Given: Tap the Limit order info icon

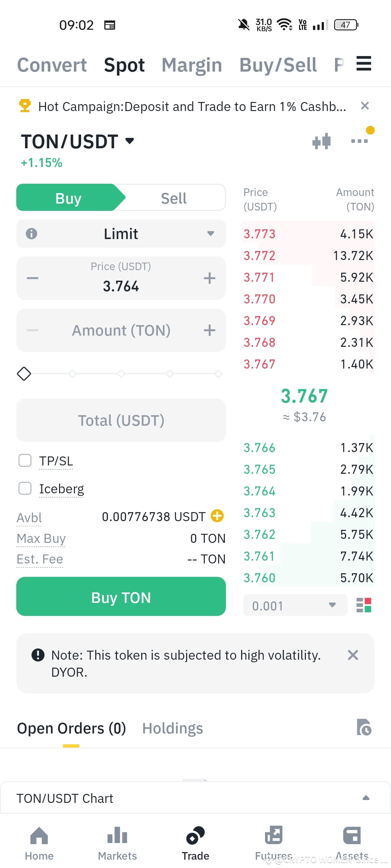Looking at the screenshot, I should [x=31, y=234].
